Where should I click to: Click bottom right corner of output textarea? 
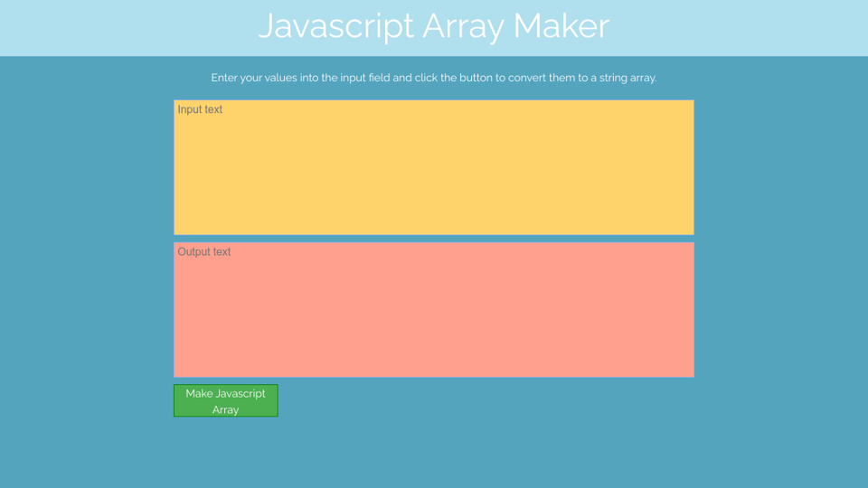point(689,371)
